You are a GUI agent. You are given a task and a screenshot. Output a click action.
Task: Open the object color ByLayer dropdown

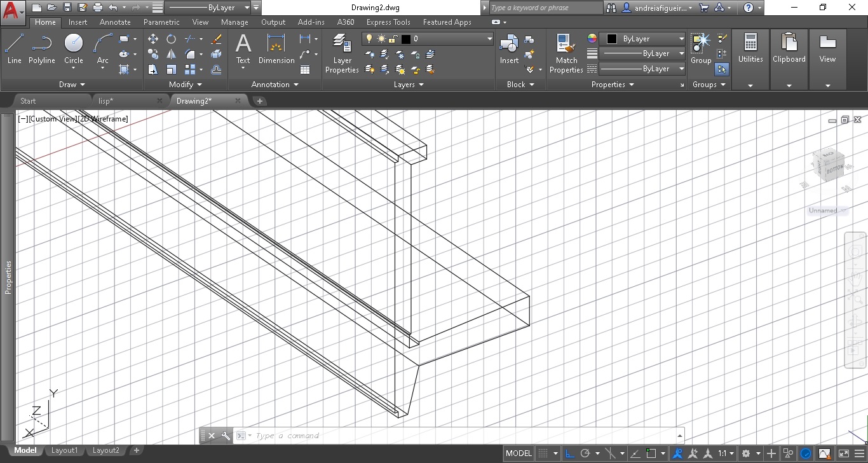coord(643,39)
